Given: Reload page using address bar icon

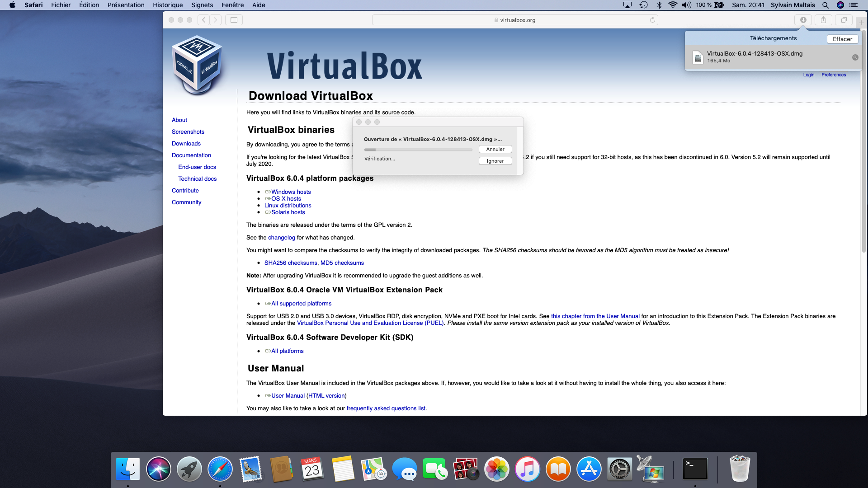Looking at the screenshot, I should click(652, 20).
